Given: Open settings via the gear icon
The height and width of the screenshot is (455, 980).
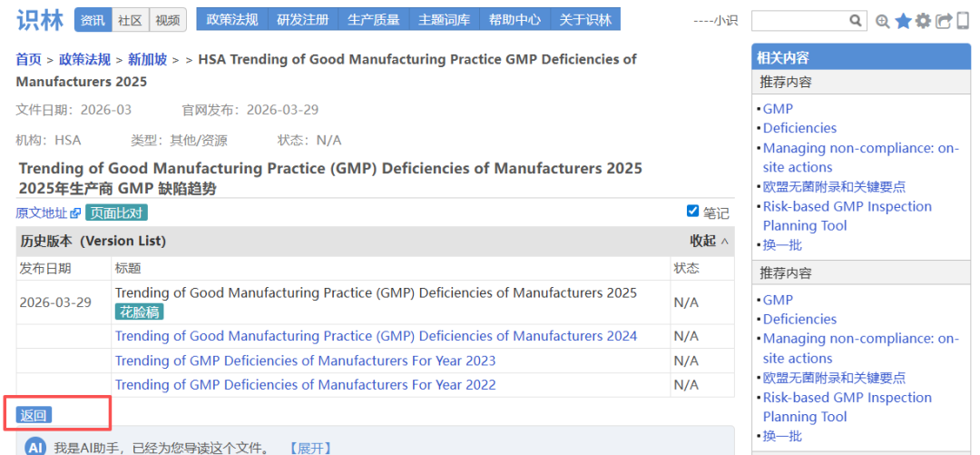Looking at the screenshot, I should tap(923, 21).
